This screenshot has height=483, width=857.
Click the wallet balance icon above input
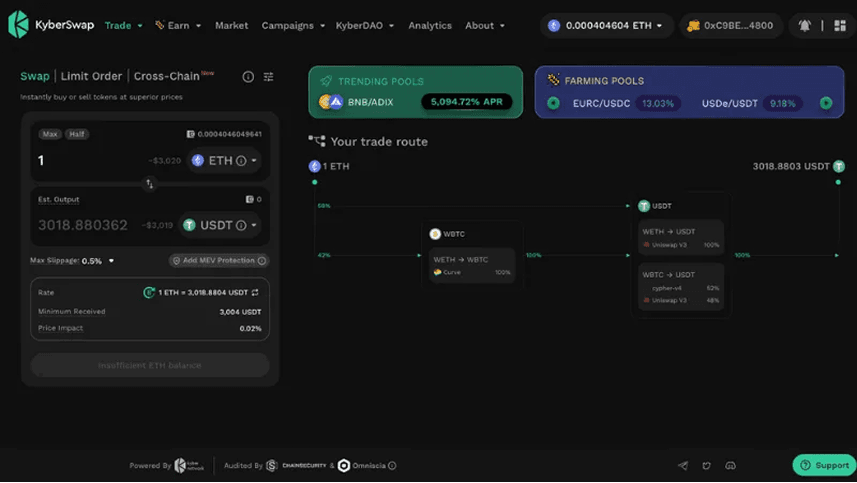pos(190,134)
